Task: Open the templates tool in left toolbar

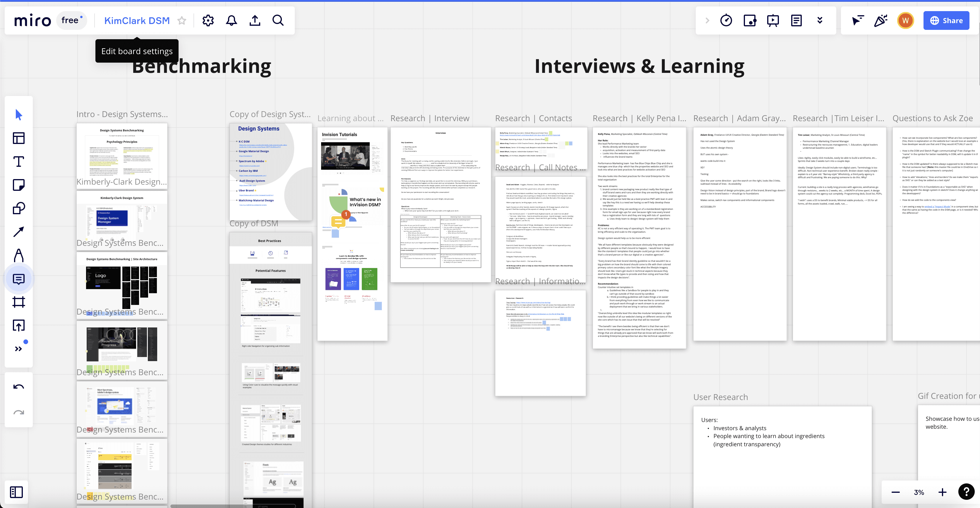Action: click(x=19, y=138)
